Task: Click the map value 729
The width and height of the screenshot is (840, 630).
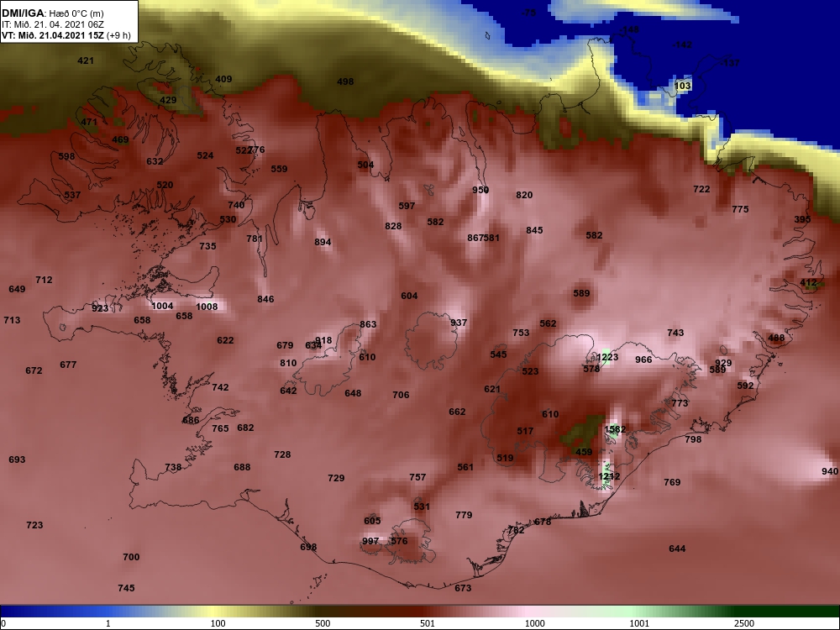Action: 336,478
